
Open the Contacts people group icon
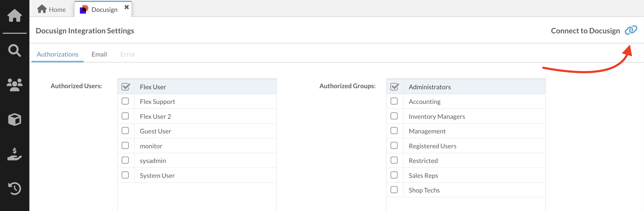tap(14, 85)
